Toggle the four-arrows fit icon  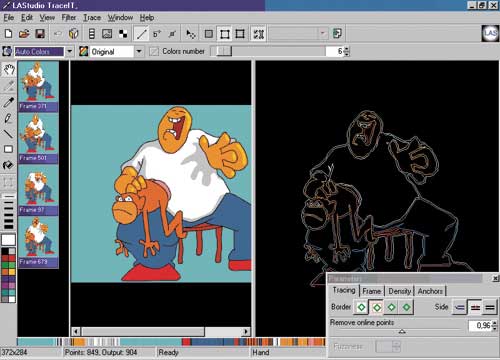pyautogui.click(x=259, y=34)
